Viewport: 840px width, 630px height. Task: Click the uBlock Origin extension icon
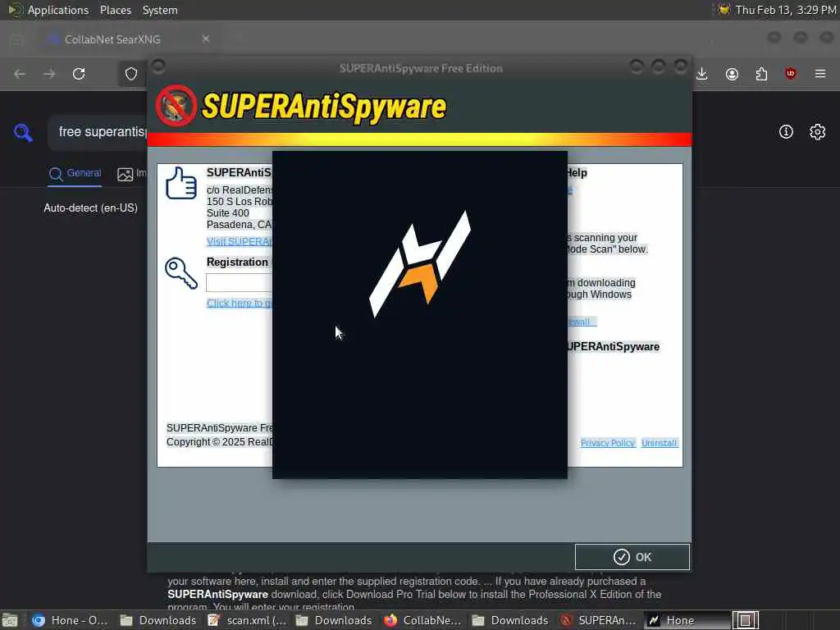[791, 74]
